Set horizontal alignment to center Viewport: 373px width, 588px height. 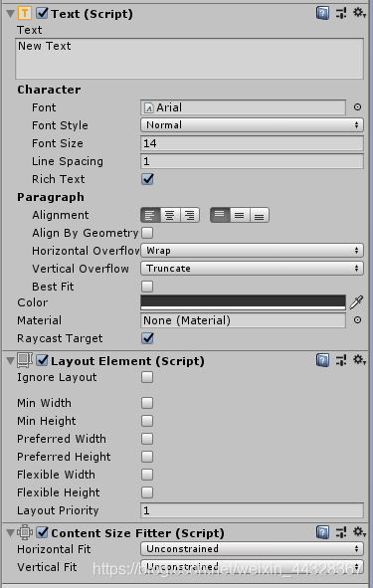coord(170,215)
